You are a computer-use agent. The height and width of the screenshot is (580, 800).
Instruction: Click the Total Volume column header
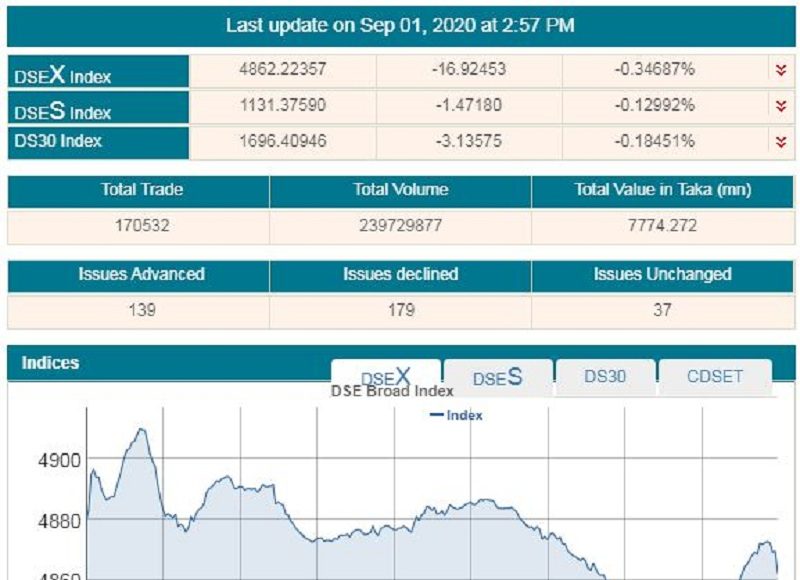pyautogui.click(x=400, y=190)
